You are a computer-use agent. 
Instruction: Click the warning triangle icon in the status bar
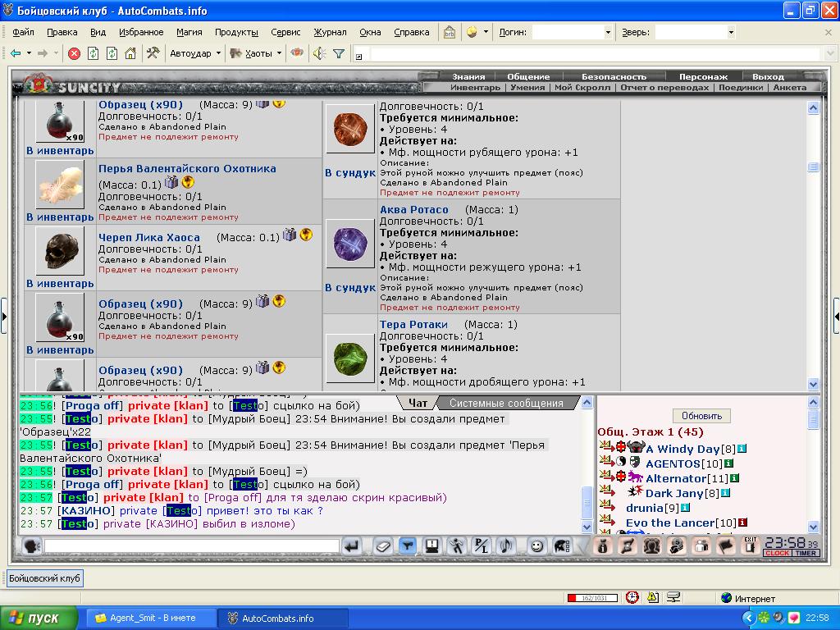tap(652, 597)
